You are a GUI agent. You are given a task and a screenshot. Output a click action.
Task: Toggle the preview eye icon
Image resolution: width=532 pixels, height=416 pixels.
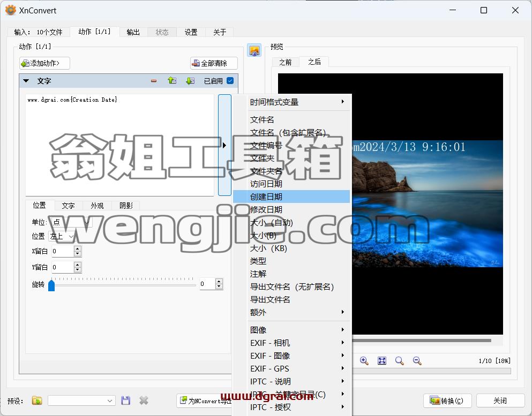point(254,50)
